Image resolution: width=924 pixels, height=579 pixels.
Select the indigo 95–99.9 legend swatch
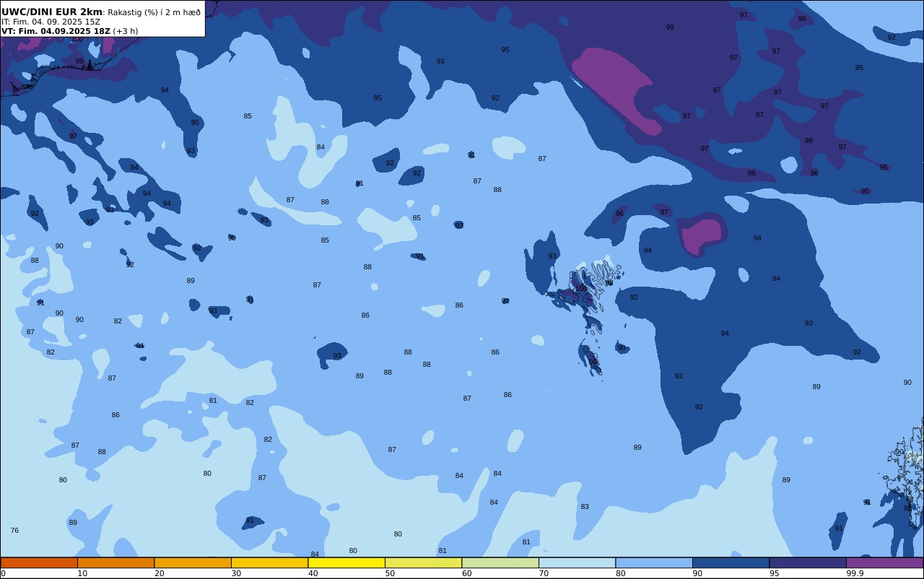[x=808, y=562]
